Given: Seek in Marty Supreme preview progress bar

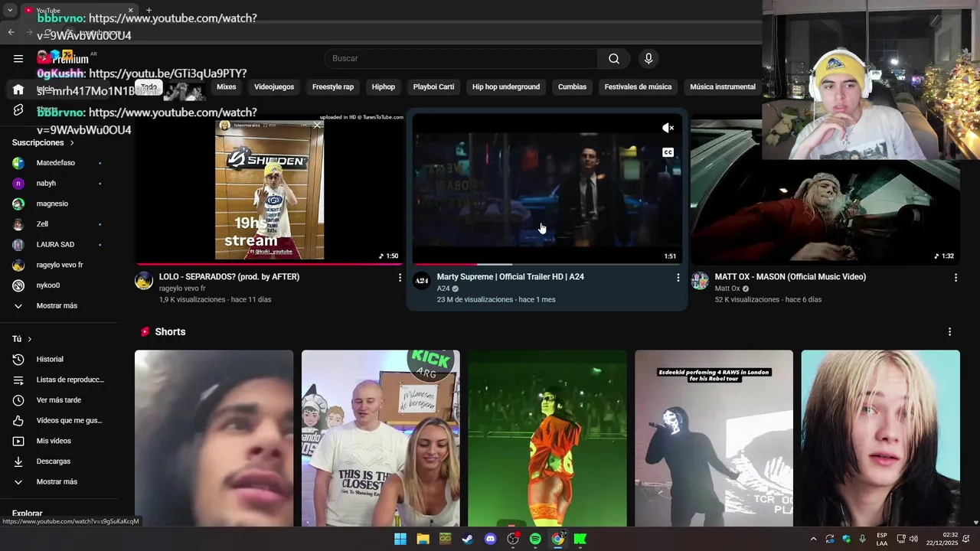Looking at the screenshot, I should 547,264.
